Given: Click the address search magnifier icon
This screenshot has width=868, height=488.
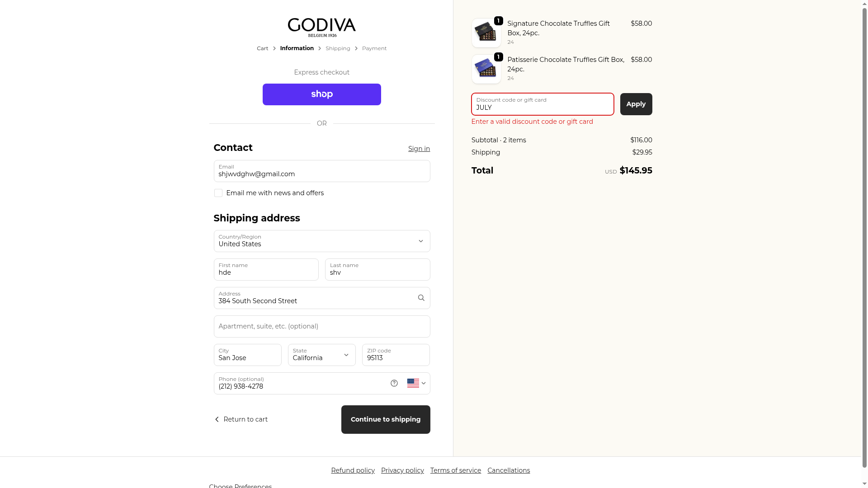Looking at the screenshot, I should (x=421, y=298).
